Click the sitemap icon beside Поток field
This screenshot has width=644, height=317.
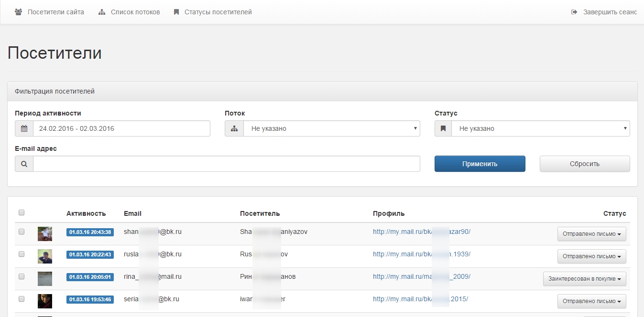click(234, 128)
